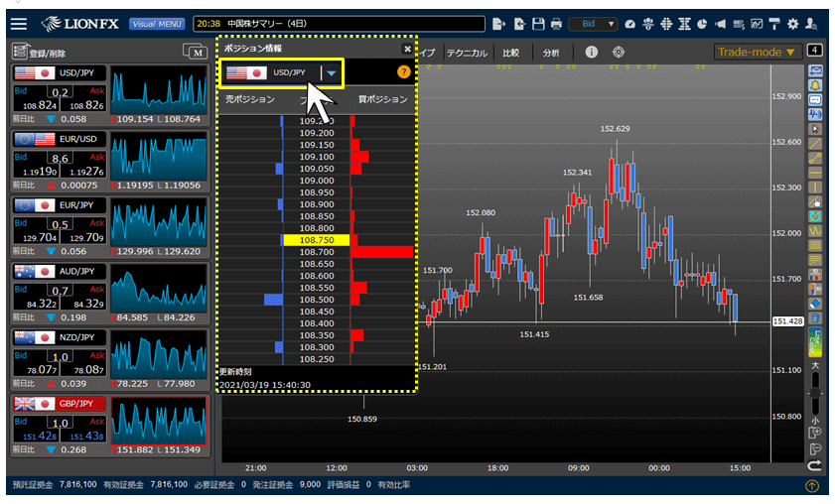Close the ポジション情報 panel

click(406, 48)
